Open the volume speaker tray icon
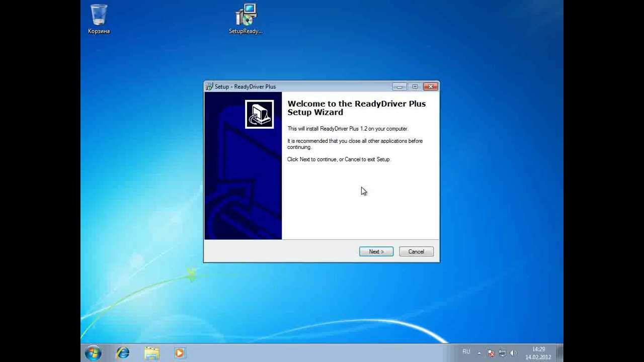This screenshot has width=644, height=362. [513, 353]
